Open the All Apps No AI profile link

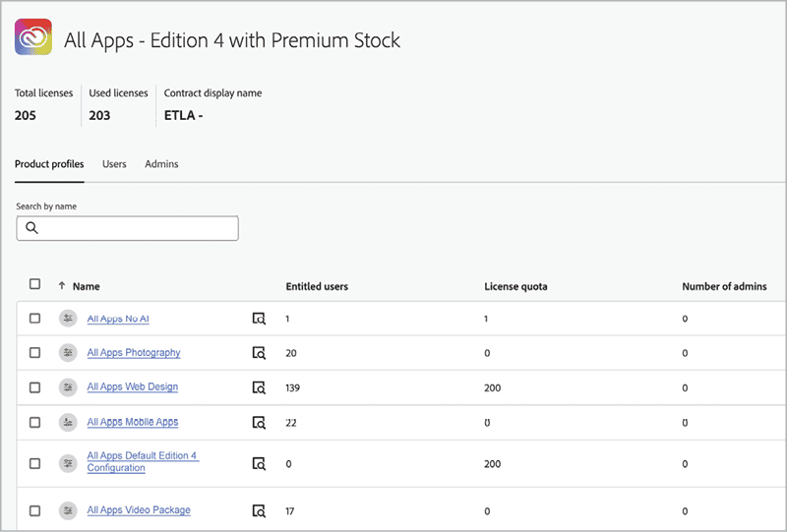118,319
